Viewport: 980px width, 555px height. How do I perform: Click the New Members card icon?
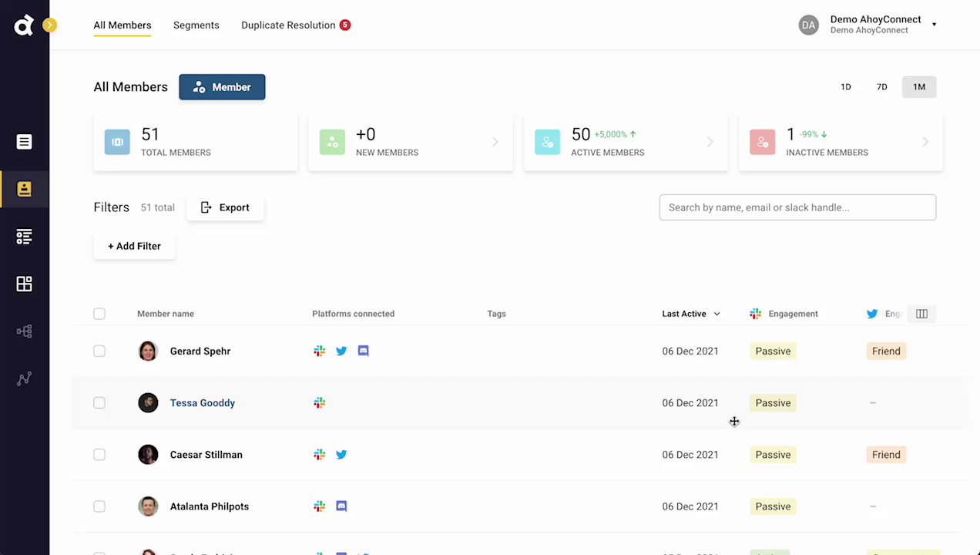click(332, 142)
